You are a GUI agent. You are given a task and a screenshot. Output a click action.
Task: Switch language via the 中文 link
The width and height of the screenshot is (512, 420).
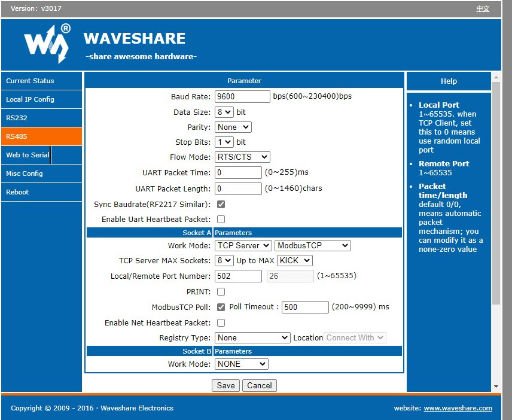pos(483,9)
